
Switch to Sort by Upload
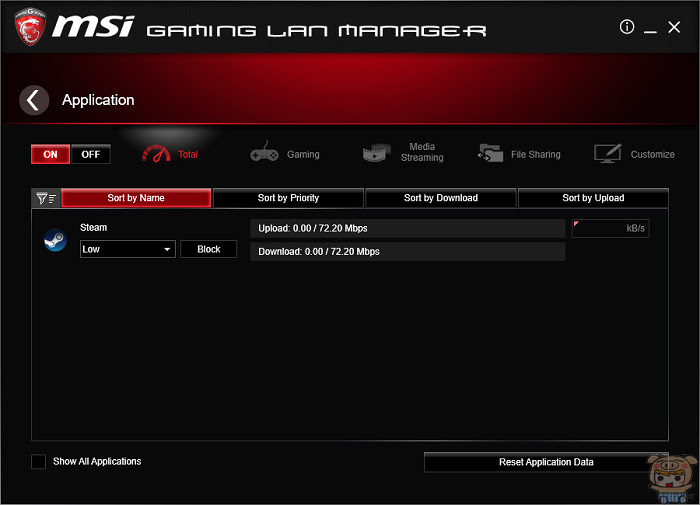pyautogui.click(x=593, y=198)
